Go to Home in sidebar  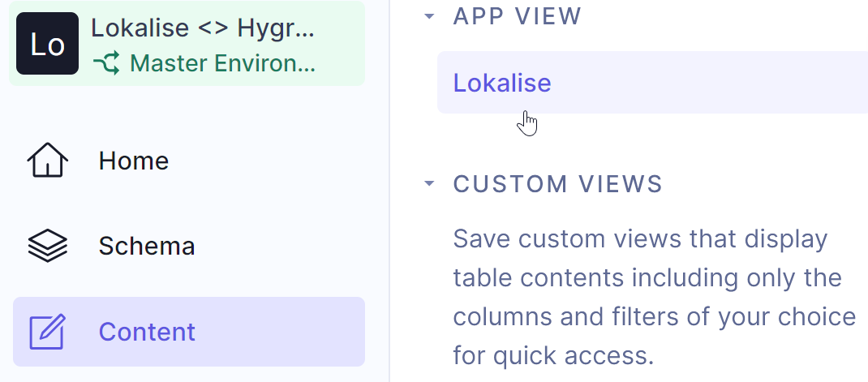coord(134,161)
